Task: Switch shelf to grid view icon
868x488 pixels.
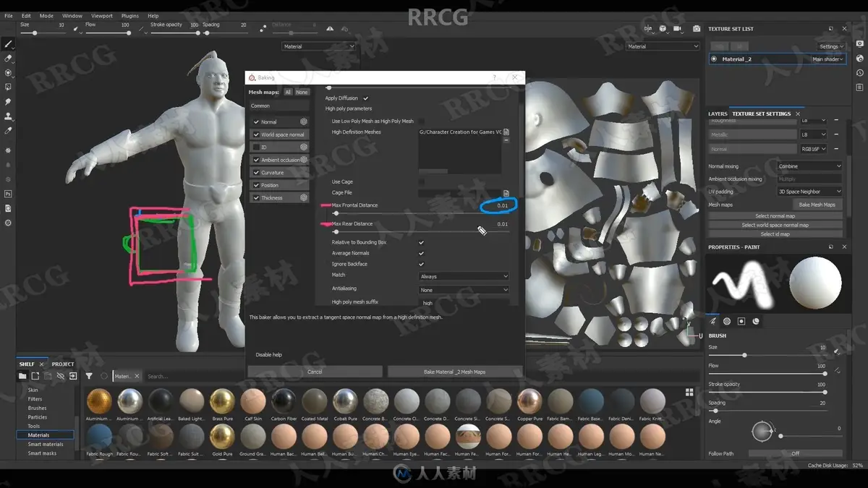Action: (x=689, y=392)
